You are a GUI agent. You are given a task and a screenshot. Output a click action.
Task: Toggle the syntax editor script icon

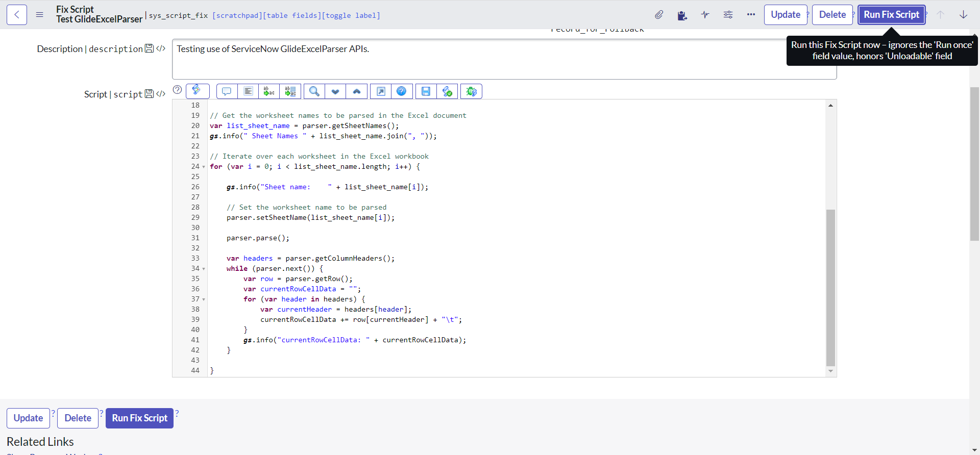[x=198, y=91]
